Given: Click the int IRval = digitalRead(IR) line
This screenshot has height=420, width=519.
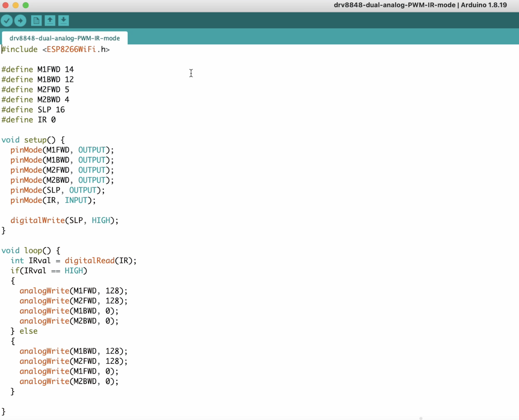Looking at the screenshot, I should click(74, 261).
